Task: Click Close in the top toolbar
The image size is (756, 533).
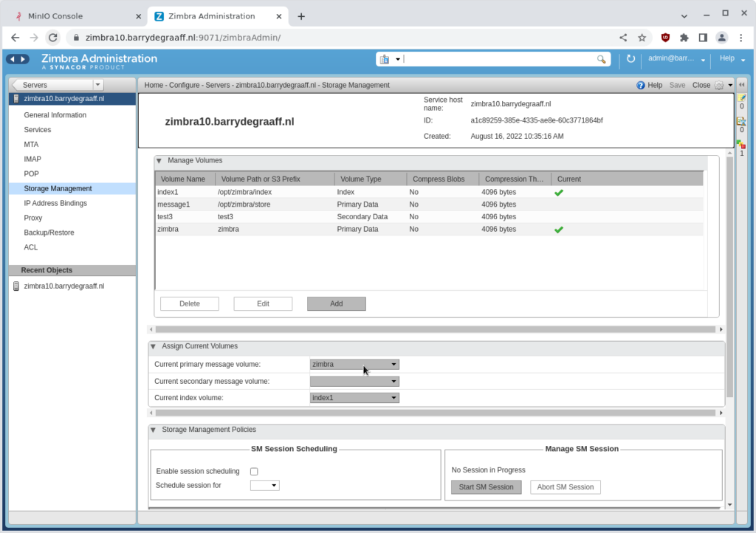Action: 701,86
